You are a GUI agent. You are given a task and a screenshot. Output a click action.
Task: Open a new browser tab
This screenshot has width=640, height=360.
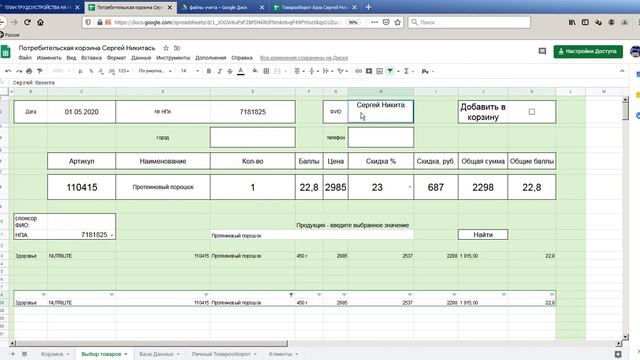tap(368, 7)
